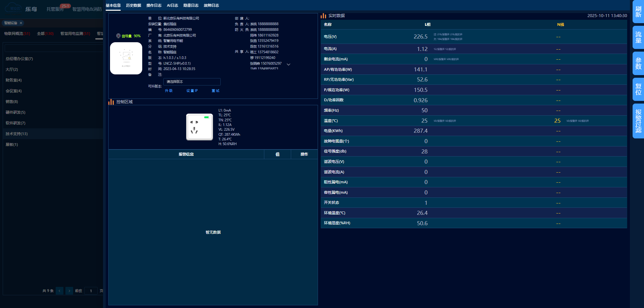Click the 设置IP link

pyautogui.click(x=192, y=91)
